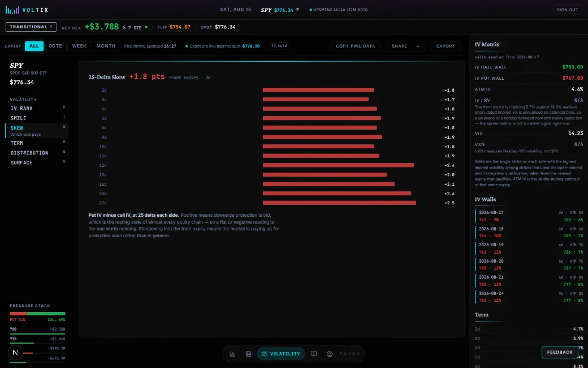Image resolution: width=588 pixels, height=368 pixels.
Task: Open Distribution in volatility menu
Action: pos(37,153)
